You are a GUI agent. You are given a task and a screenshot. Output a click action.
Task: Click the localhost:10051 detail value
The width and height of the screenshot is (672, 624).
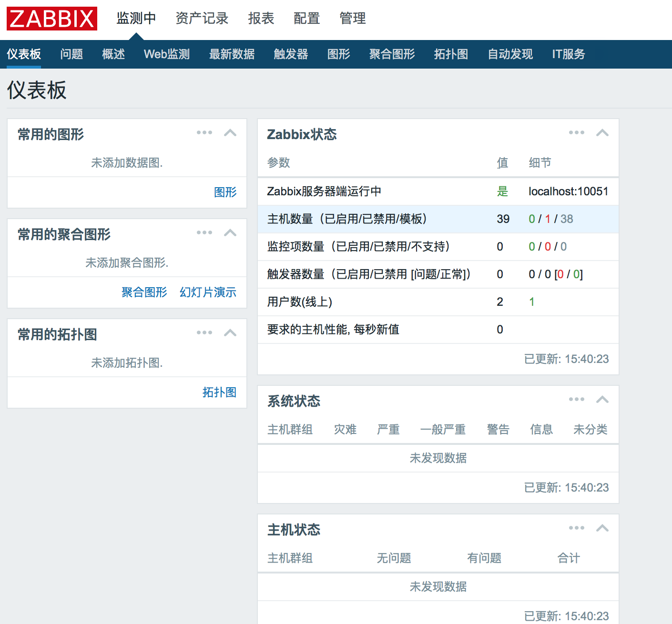(x=569, y=191)
